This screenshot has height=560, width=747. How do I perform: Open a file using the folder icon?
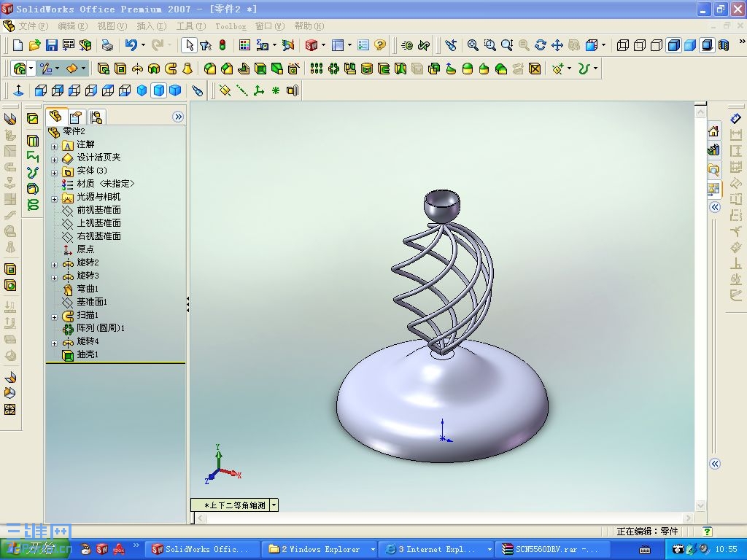34,45
